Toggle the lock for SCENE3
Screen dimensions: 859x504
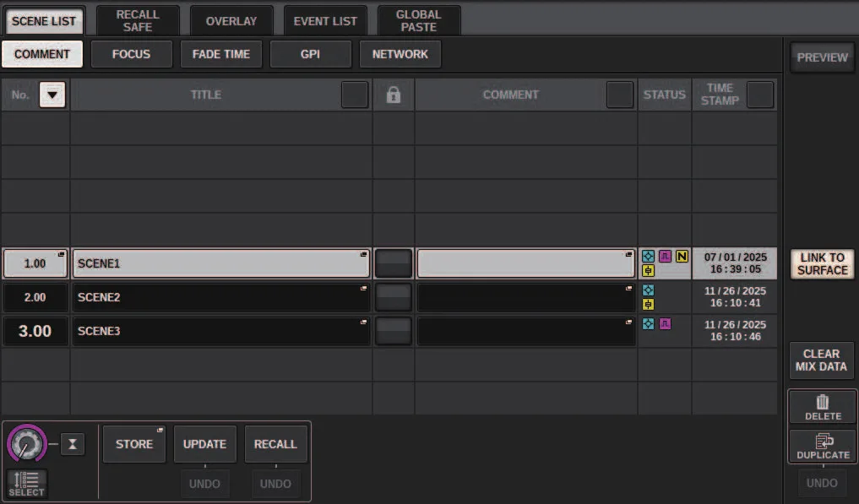394,331
